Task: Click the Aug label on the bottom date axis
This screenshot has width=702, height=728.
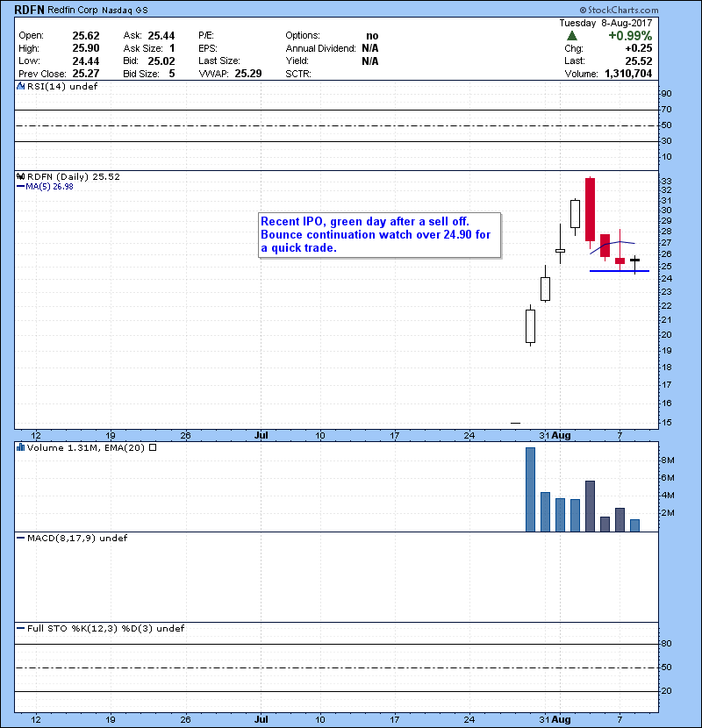Action: point(562,719)
